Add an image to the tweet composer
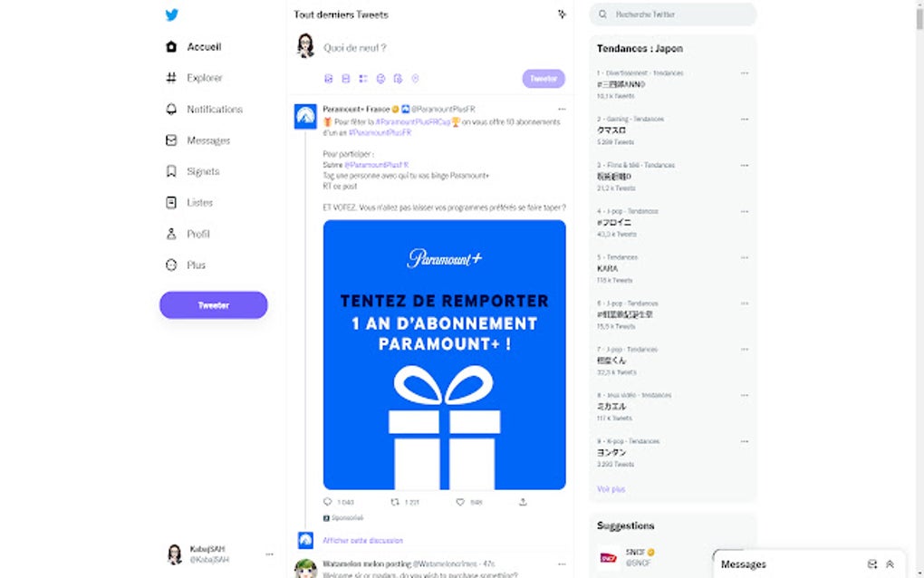This screenshot has width=924, height=578. coord(328,78)
